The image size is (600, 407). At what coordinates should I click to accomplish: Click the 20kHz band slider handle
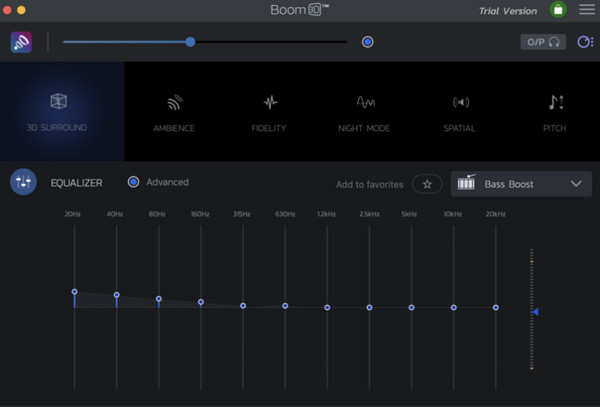pos(496,308)
